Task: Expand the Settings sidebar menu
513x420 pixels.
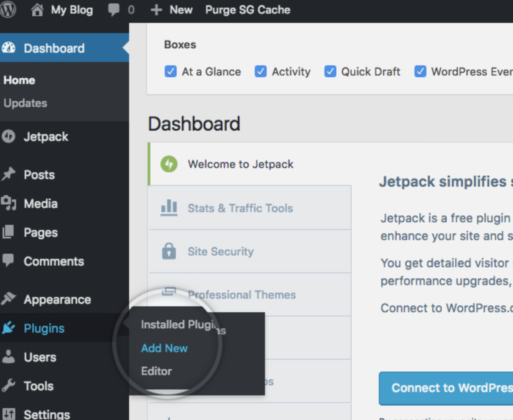Action: click(47, 414)
